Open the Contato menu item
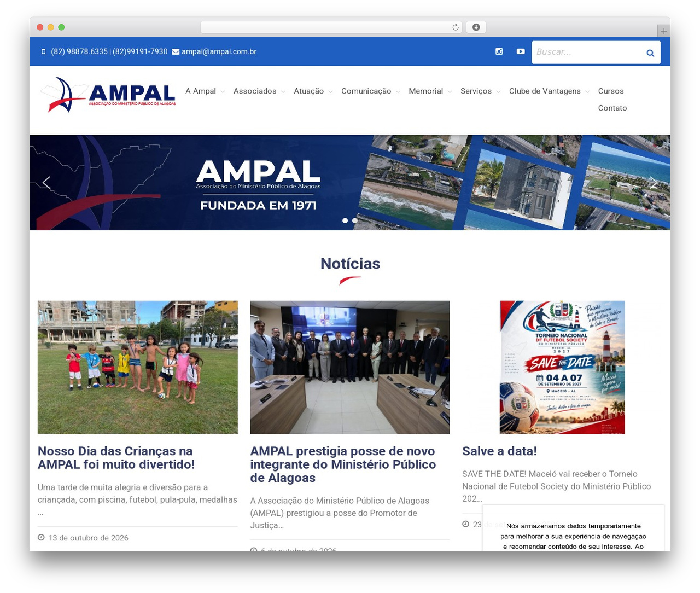The width and height of the screenshot is (700, 593). click(x=612, y=108)
